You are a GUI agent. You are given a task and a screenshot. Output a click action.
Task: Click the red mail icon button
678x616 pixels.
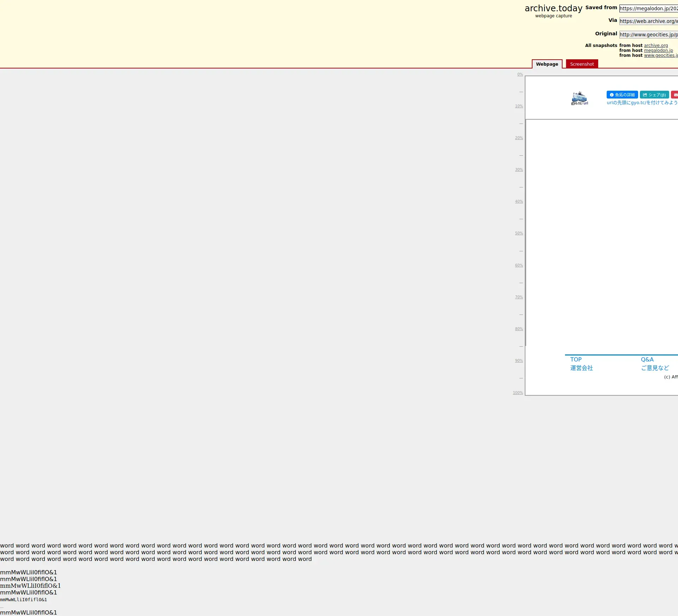[x=675, y=95]
